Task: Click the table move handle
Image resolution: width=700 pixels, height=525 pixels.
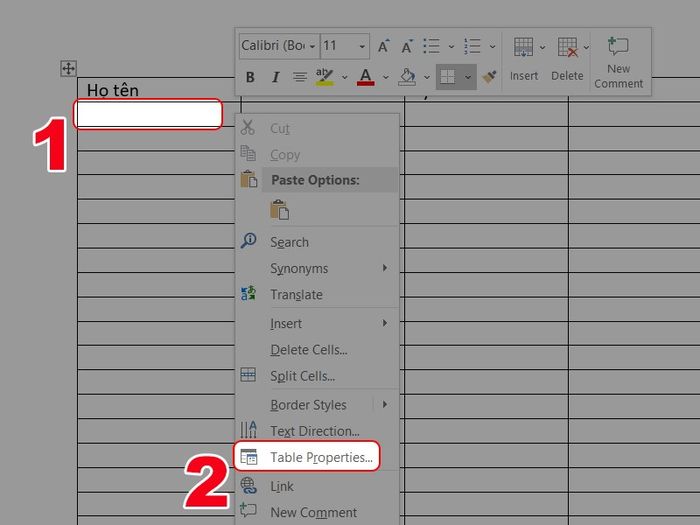Action: [x=68, y=69]
